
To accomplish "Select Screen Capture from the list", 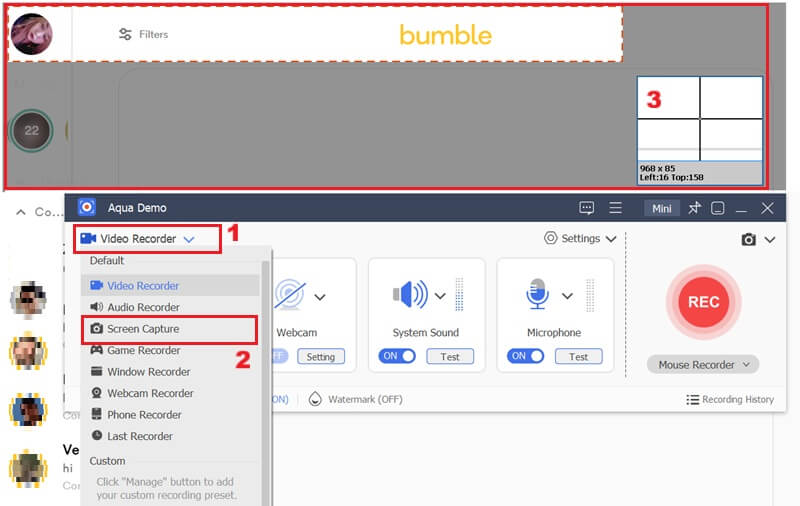I will tap(143, 328).
